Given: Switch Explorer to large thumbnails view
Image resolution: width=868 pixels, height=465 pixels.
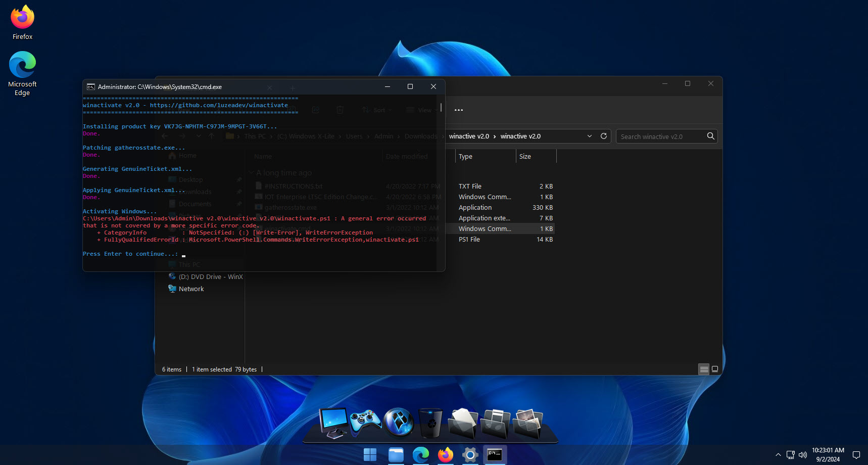Looking at the screenshot, I should (x=715, y=369).
